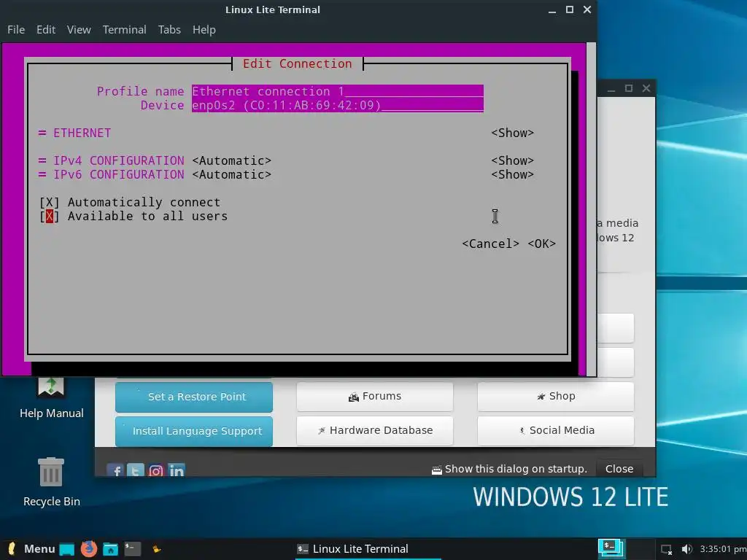
Task: Toggle the Automatically connect checkbox
Action: pyautogui.click(x=49, y=203)
